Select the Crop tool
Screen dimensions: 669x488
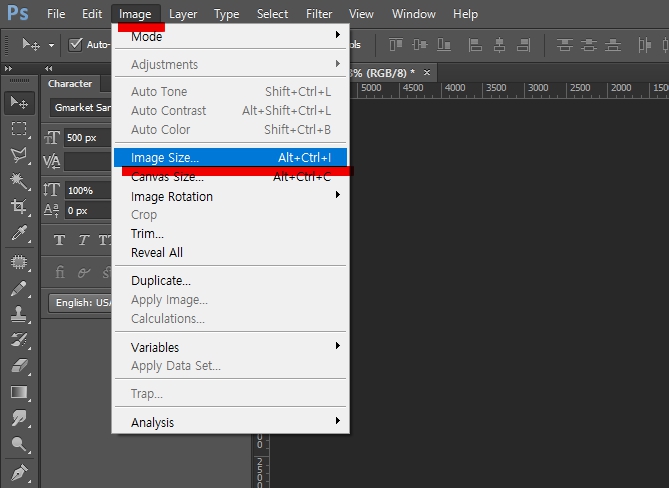click(x=19, y=207)
